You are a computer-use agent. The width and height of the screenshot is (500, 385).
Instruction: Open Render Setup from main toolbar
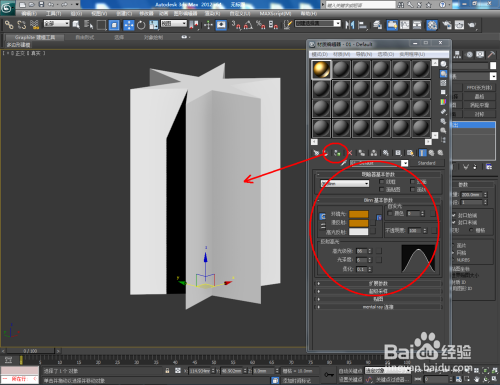[x=447, y=25]
